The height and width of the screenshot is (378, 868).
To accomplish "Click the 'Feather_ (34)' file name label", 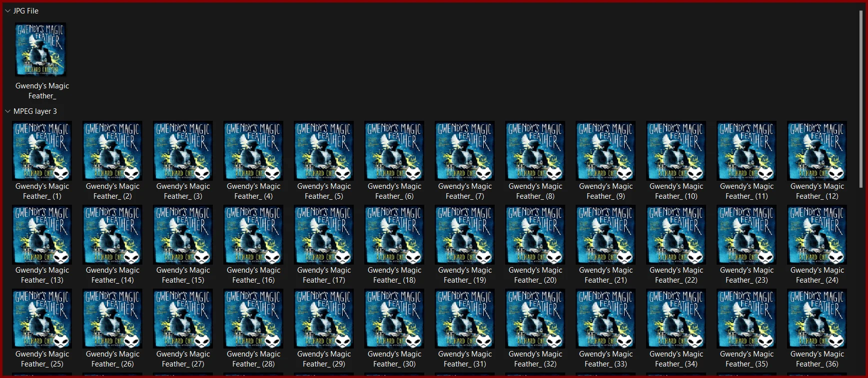I will 676,364.
